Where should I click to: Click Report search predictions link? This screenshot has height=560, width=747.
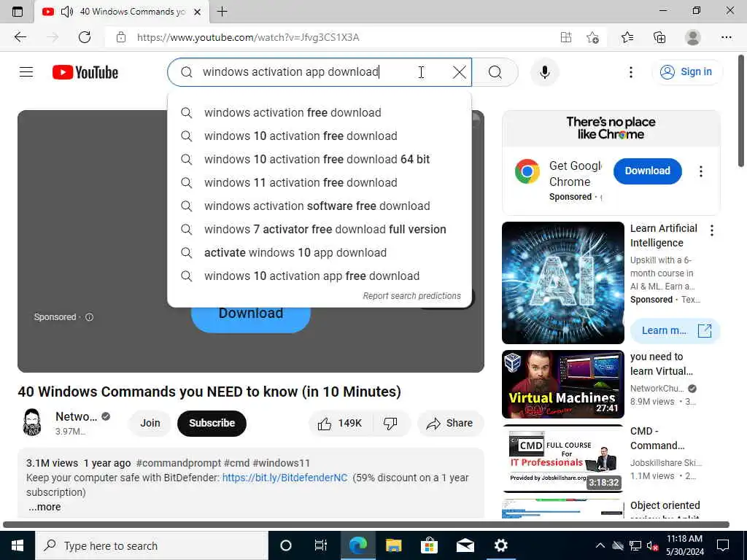(x=411, y=296)
